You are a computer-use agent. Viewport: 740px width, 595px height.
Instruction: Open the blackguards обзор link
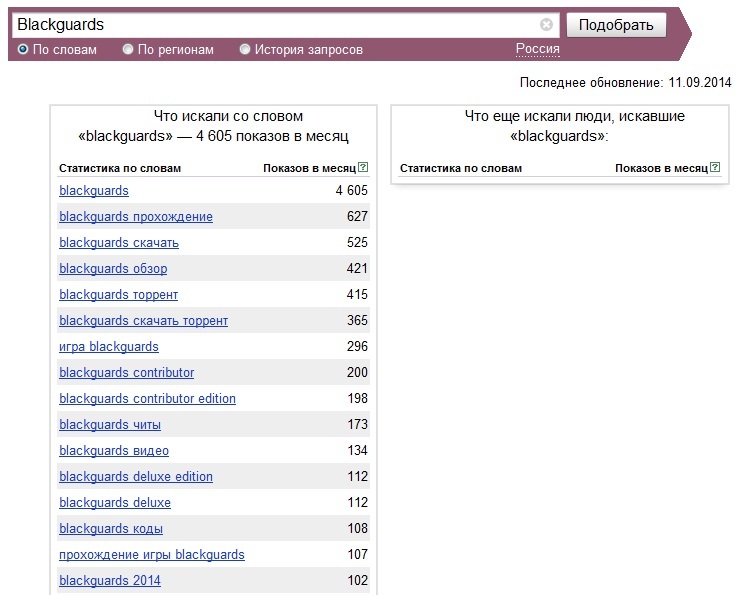tap(113, 268)
